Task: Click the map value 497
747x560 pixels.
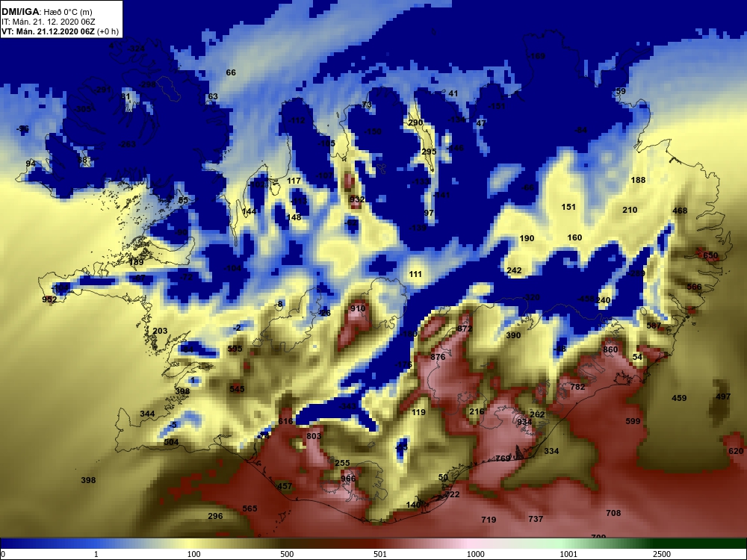Action: 723,396
